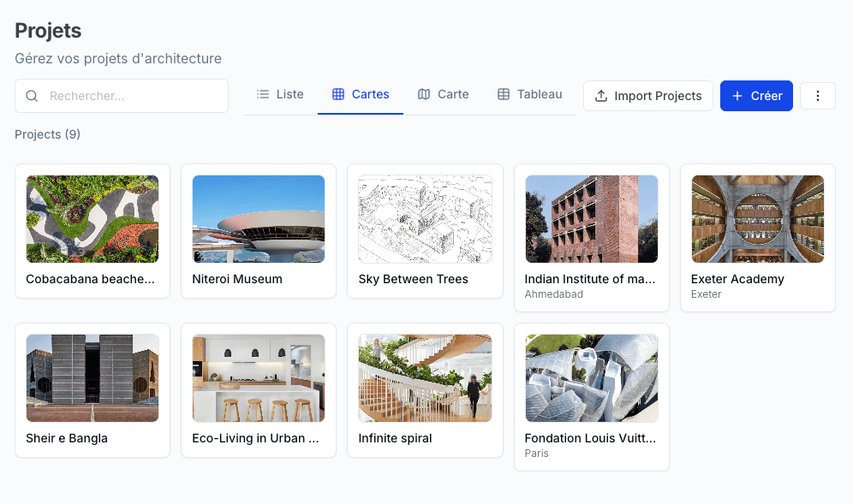Open the Exeter Academy thumbnail image

(758, 219)
